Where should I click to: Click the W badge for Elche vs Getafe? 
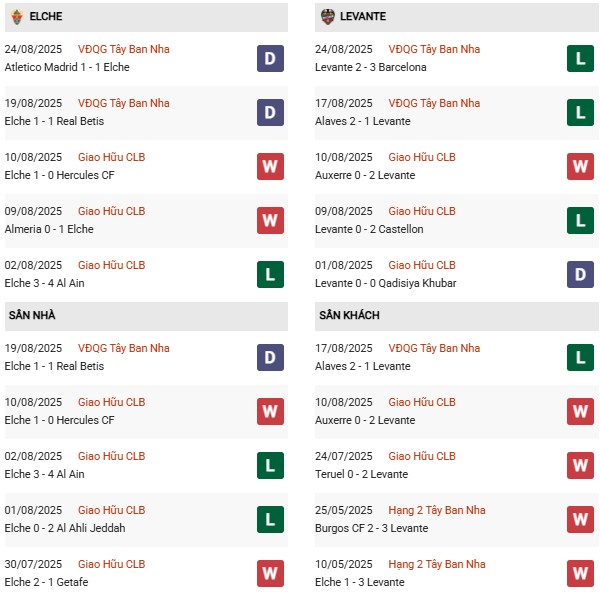[270, 573]
